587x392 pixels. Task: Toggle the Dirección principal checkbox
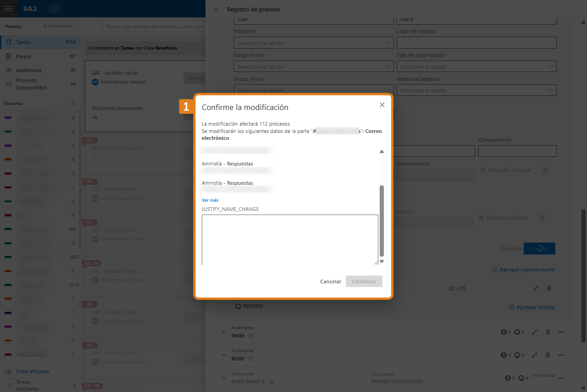[482, 170]
